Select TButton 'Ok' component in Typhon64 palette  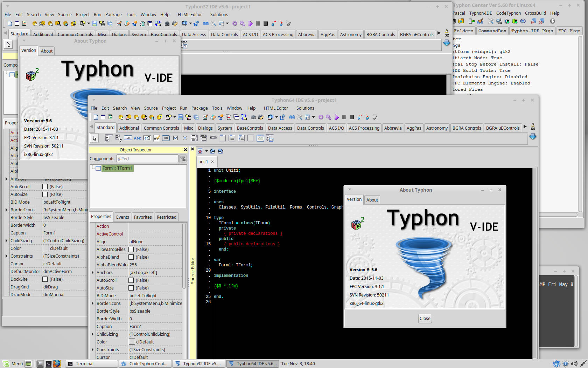tap(128, 138)
